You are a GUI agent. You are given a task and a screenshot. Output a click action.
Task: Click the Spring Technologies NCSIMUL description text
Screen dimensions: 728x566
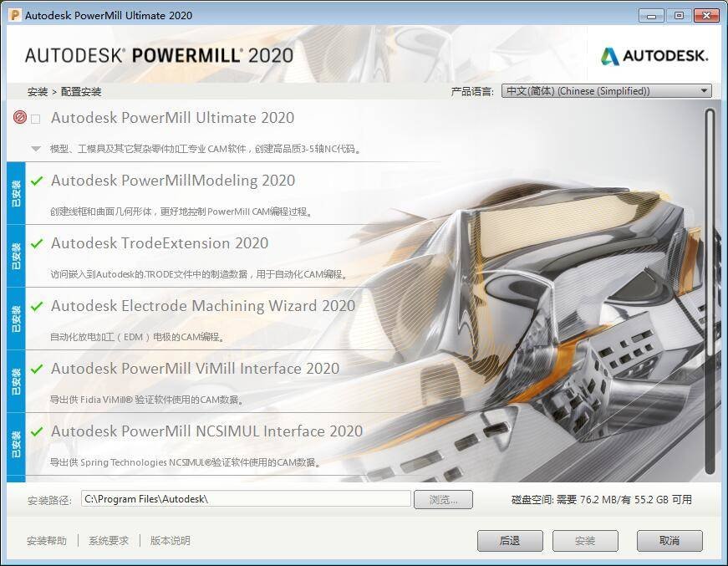[186, 462]
